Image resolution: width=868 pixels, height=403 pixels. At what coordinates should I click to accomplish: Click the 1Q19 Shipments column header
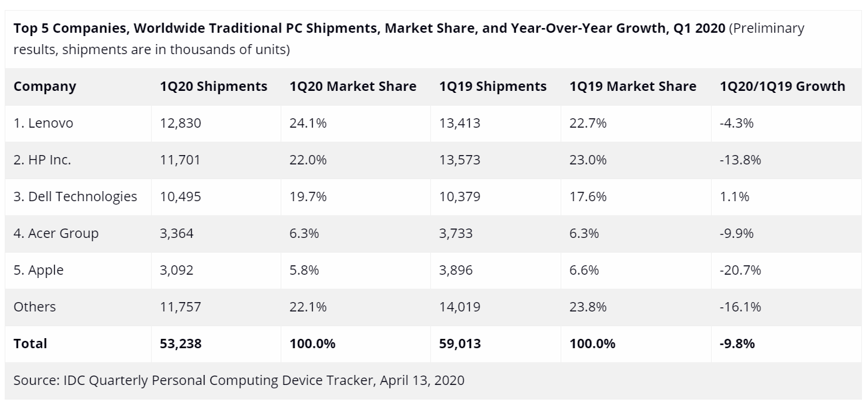(x=492, y=86)
